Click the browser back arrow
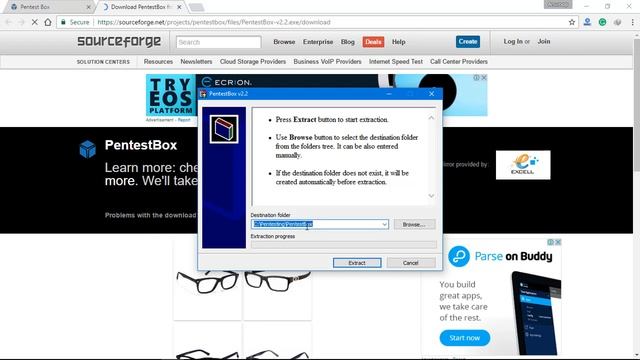 tap(9, 22)
